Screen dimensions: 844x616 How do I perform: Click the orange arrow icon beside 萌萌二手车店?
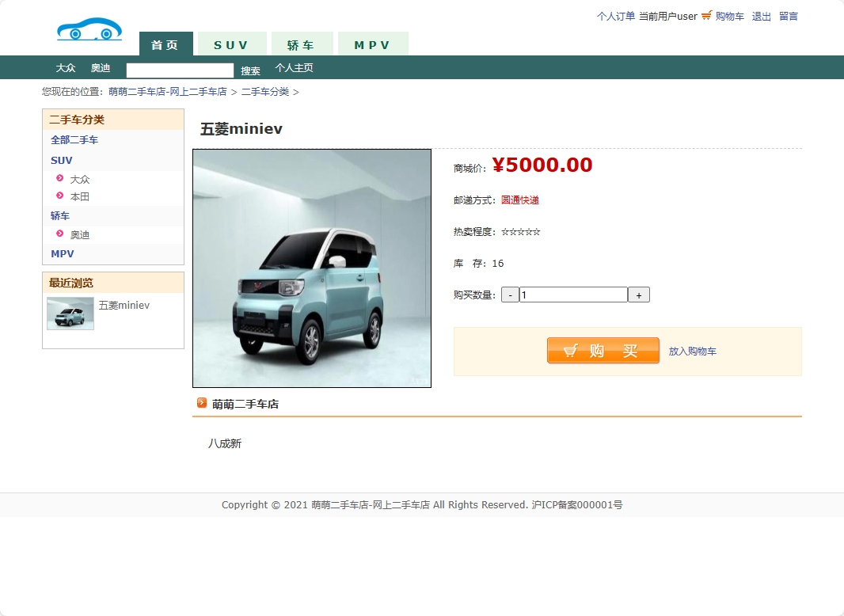tap(202, 403)
